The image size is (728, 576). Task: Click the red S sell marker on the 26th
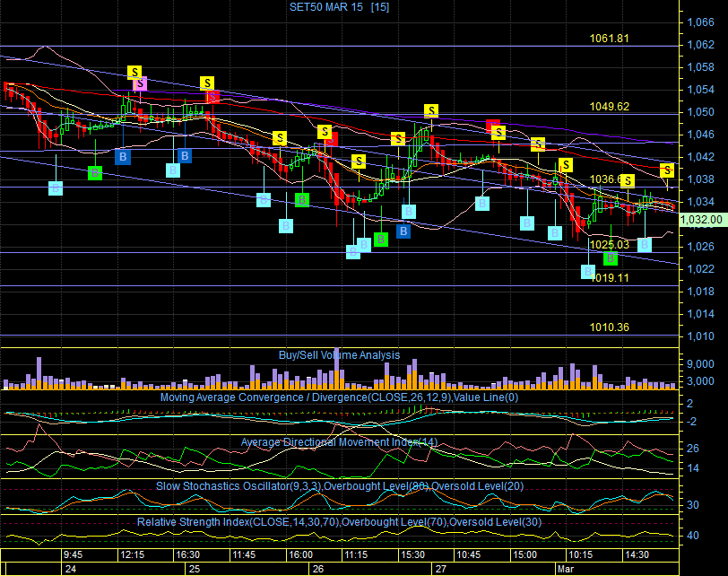[x=331, y=139]
